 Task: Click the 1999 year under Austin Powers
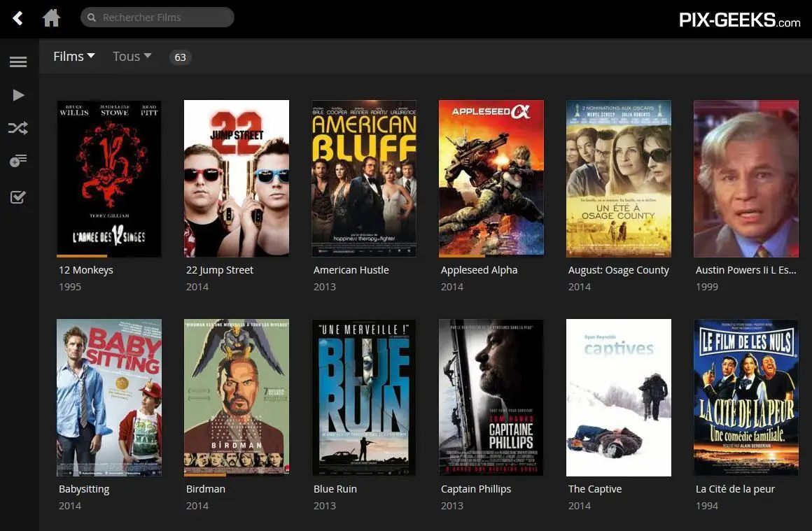point(707,287)
